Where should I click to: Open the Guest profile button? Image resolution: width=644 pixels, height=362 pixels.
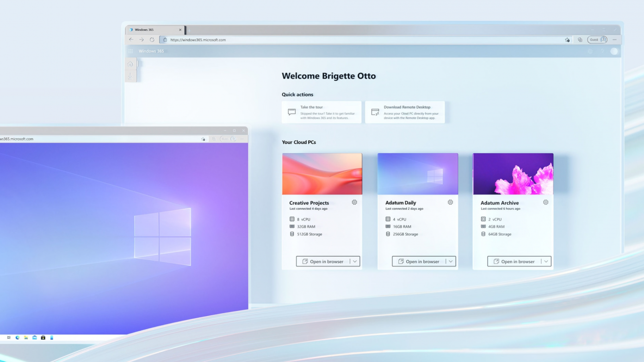(597, 40)
